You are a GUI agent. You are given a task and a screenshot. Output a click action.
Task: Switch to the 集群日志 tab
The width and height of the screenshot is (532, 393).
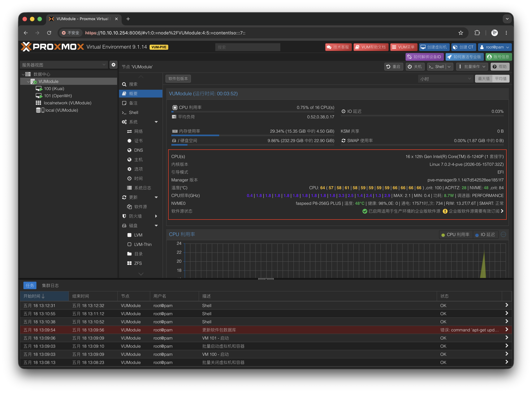coord(50,285)
